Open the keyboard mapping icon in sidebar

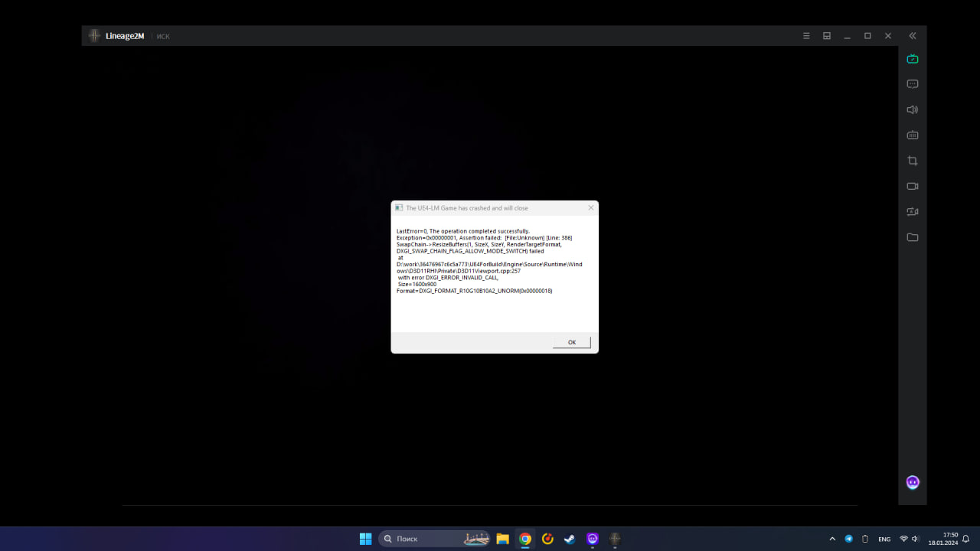coord(913,135)
